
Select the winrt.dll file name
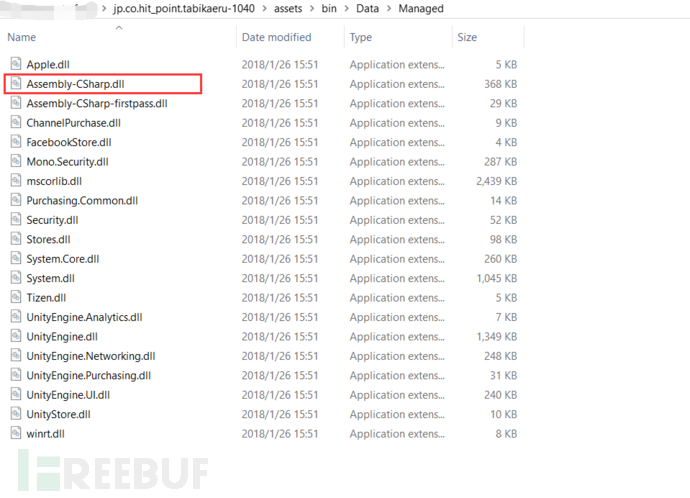pyautogui.click(x=45, y=434)
